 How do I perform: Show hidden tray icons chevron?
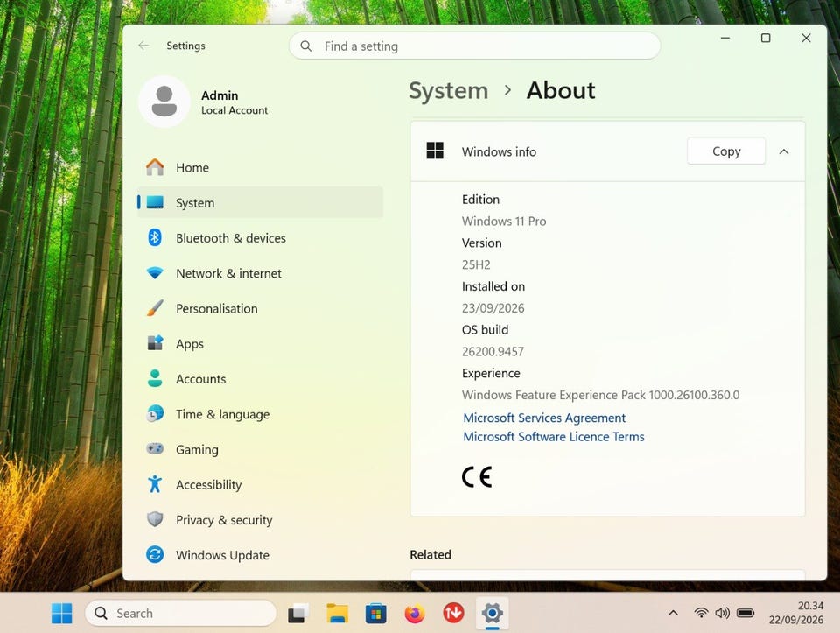674,613
